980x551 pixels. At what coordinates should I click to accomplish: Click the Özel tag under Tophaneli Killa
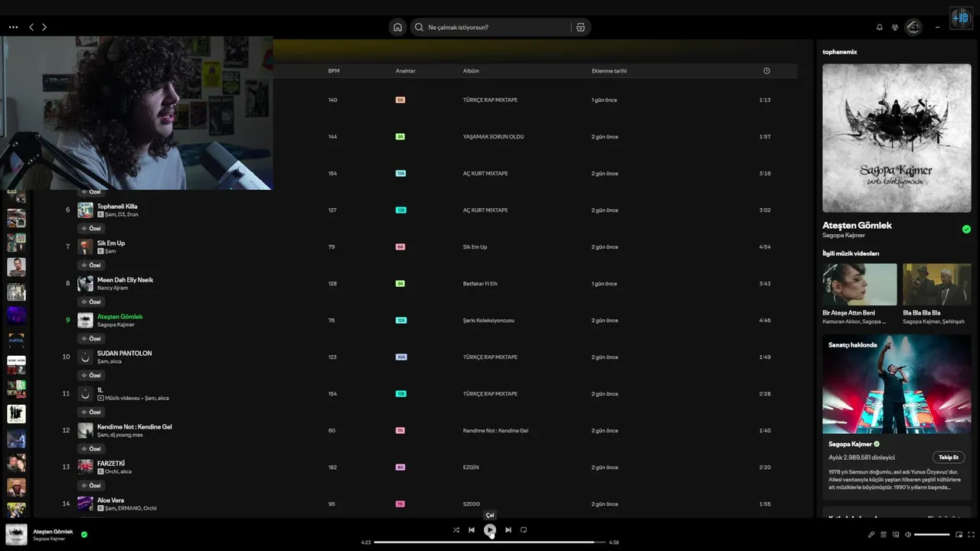click(91, 228)
